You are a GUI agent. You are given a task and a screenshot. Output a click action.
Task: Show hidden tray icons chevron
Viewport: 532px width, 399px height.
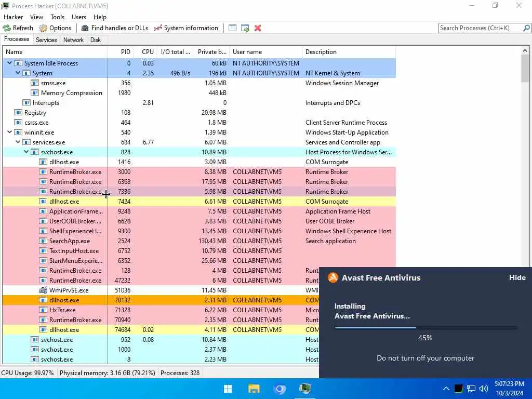[x=446, y=389]
